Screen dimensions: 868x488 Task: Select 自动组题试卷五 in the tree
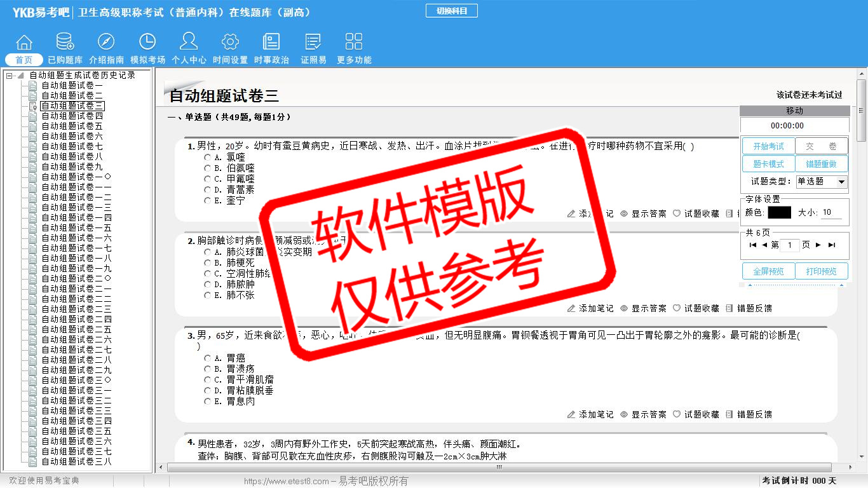tap(72, 126)
